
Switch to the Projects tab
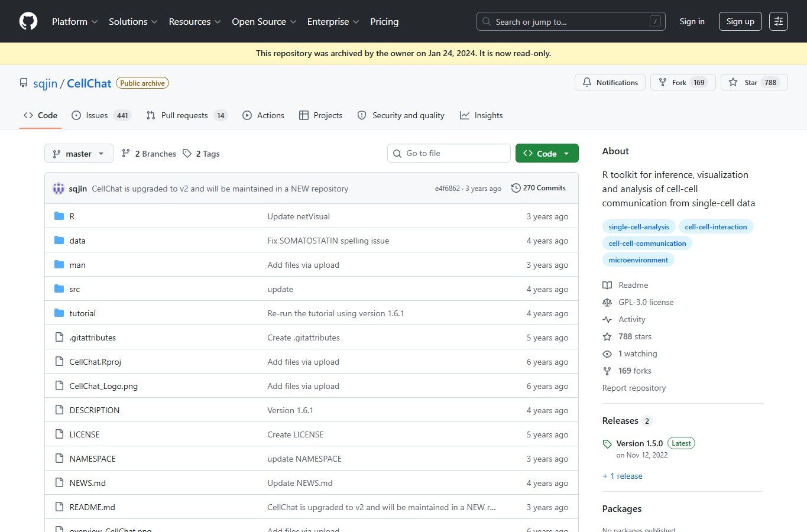321,115
